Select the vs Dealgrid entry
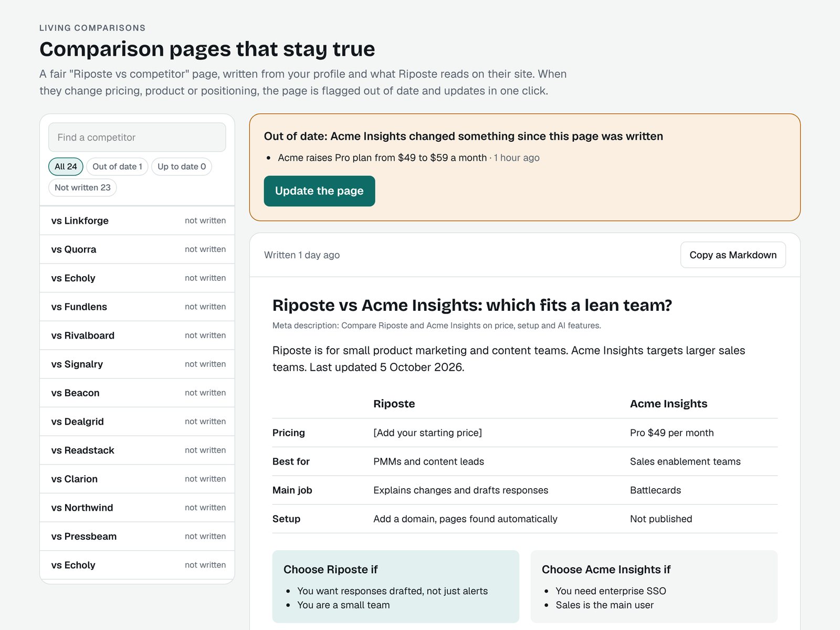 pos(137,422)
